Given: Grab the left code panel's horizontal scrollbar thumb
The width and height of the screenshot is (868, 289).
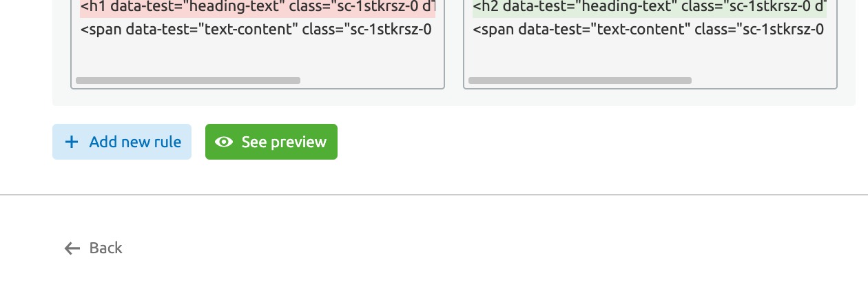Looking at the screenshot, I should pyautogui.click(x=187, y=81).
